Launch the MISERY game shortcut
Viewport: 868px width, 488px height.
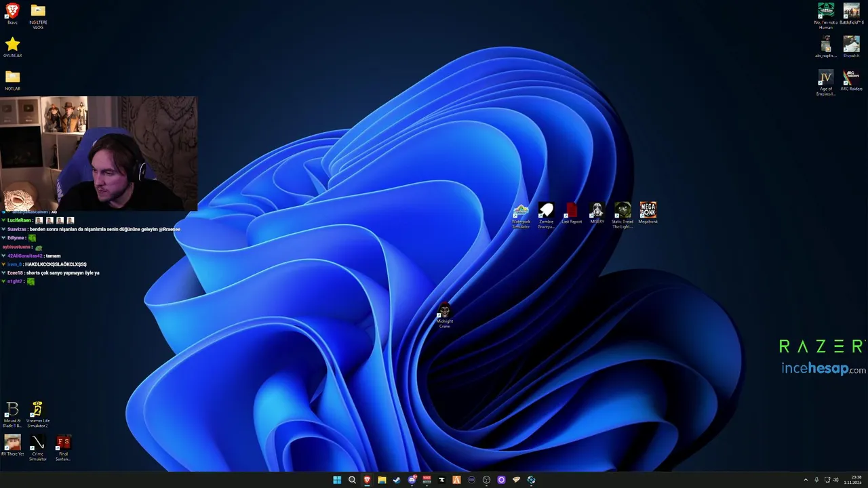pyautogui.click(x=597, y=213)
